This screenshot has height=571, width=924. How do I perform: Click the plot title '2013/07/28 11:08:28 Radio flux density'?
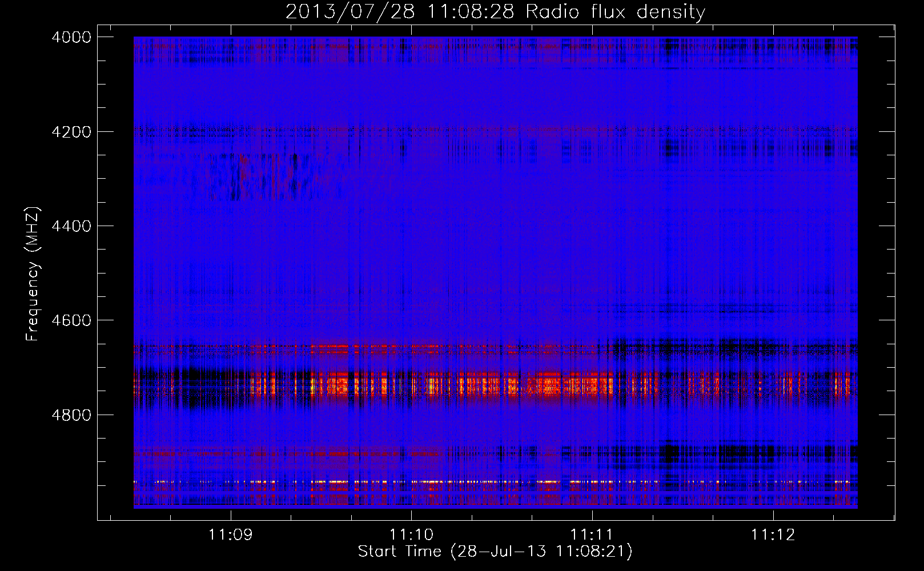click(495, 11)
